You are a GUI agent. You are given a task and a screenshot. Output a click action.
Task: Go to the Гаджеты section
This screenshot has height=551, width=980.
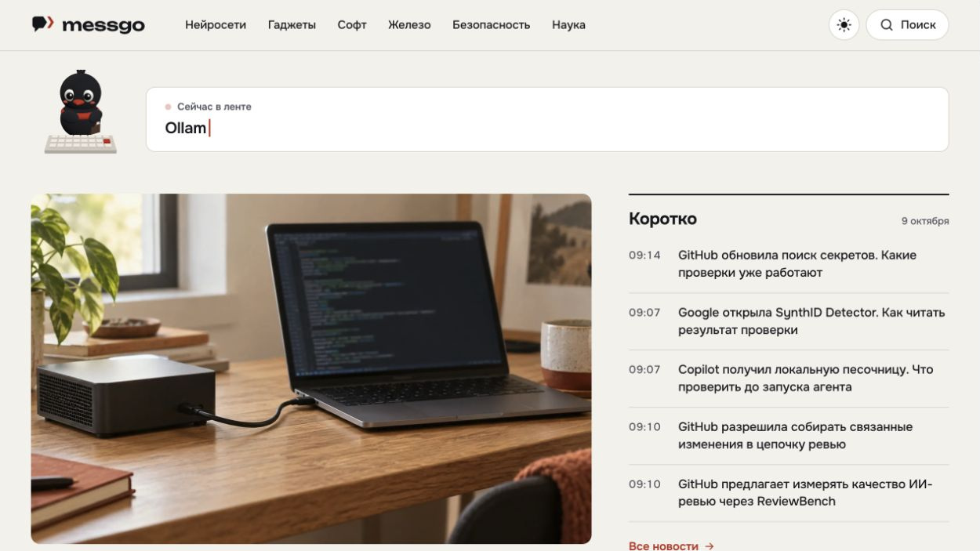coord(292,25)
